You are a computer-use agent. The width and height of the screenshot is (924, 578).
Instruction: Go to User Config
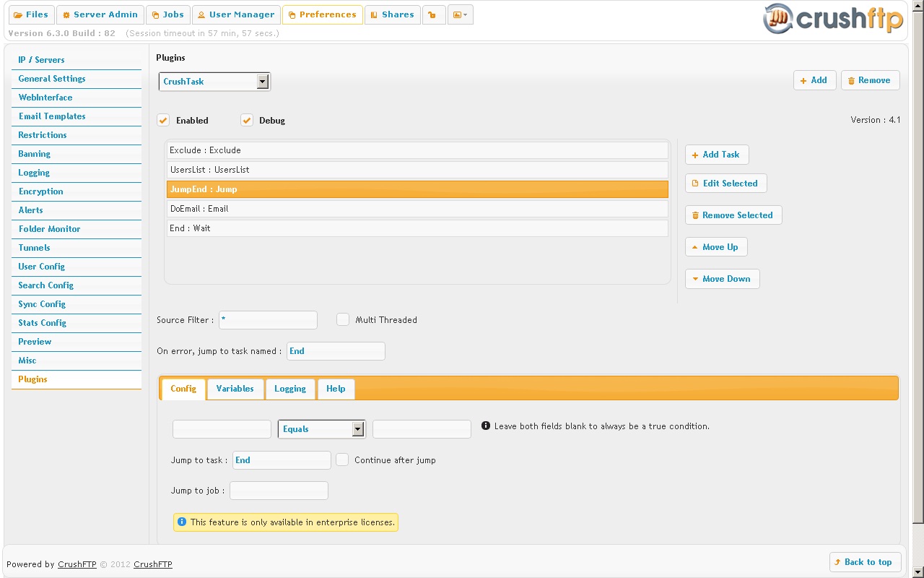tap(77, 267)
